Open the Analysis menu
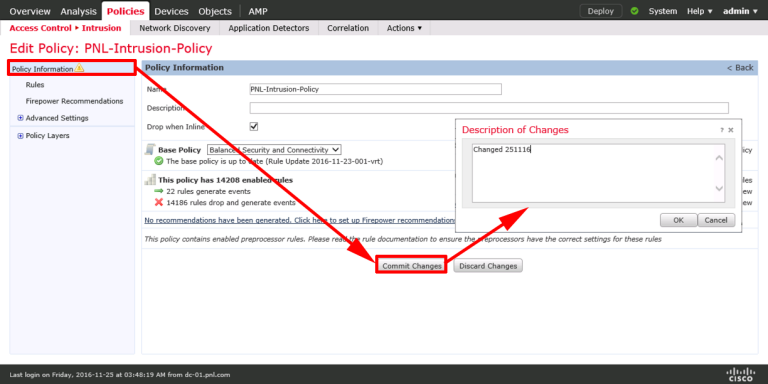Viewport: 768px width, 384px height. pos(78,11)
